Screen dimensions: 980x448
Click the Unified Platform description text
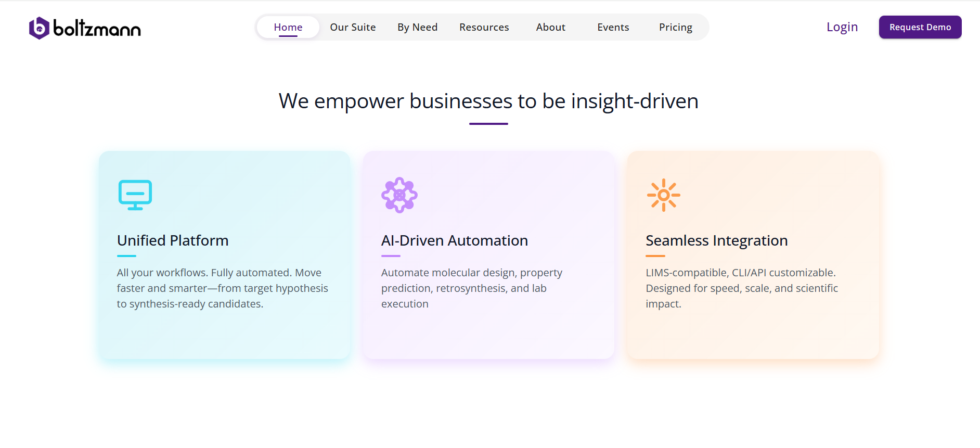[x=223, y=288]
